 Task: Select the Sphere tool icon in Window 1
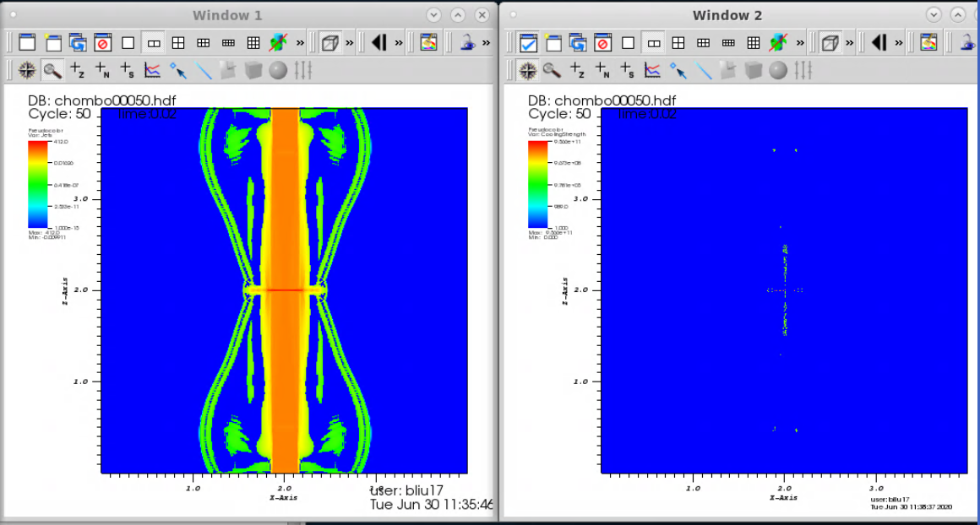[x=278, y=71]
